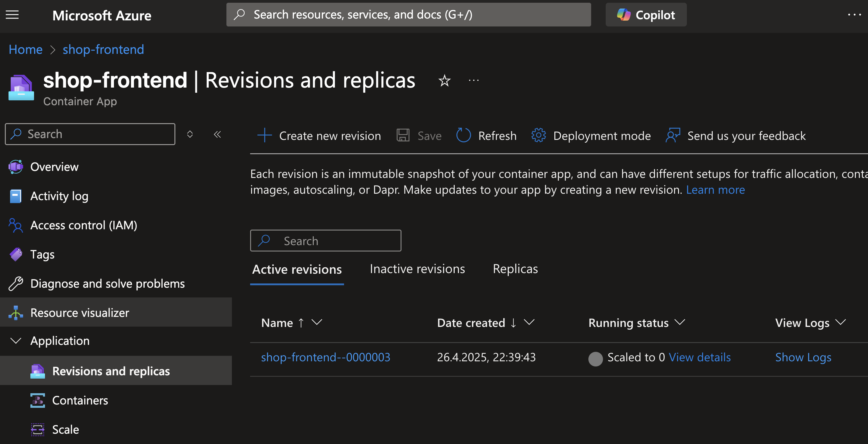868x444 pixels.
Task: Click the purple Tags icon
Action: tap(15, 254)
